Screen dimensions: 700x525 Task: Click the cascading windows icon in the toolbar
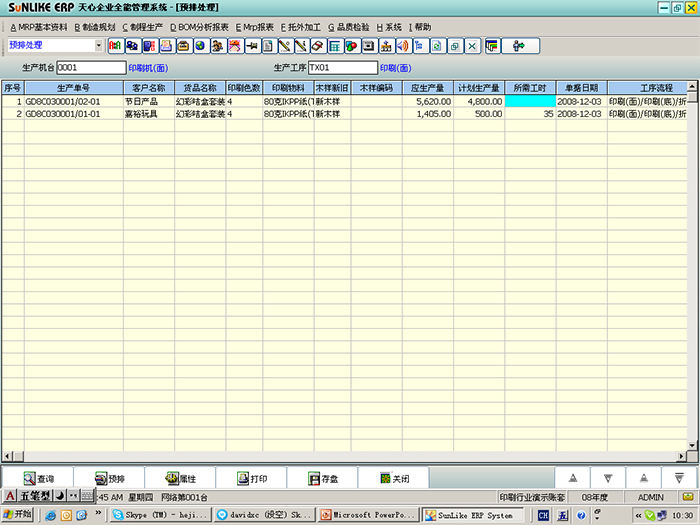click(454, 46)
